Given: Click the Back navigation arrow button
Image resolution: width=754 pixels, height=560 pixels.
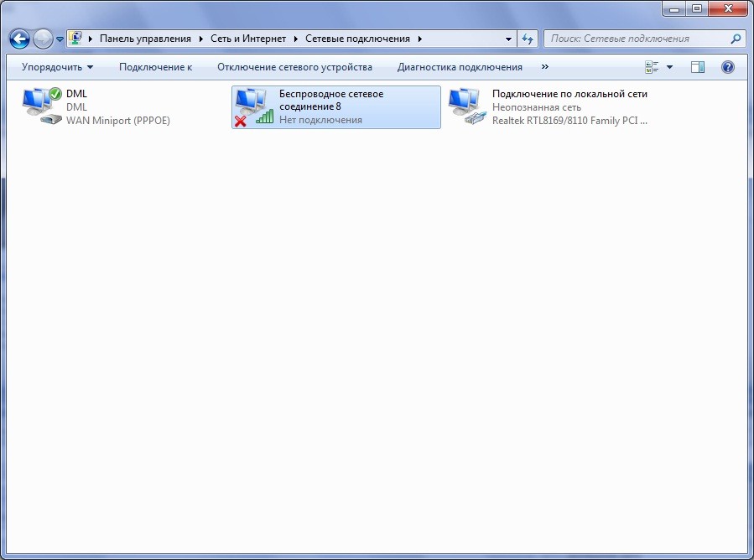Looking at the screenshot, I should coord(19,39).
